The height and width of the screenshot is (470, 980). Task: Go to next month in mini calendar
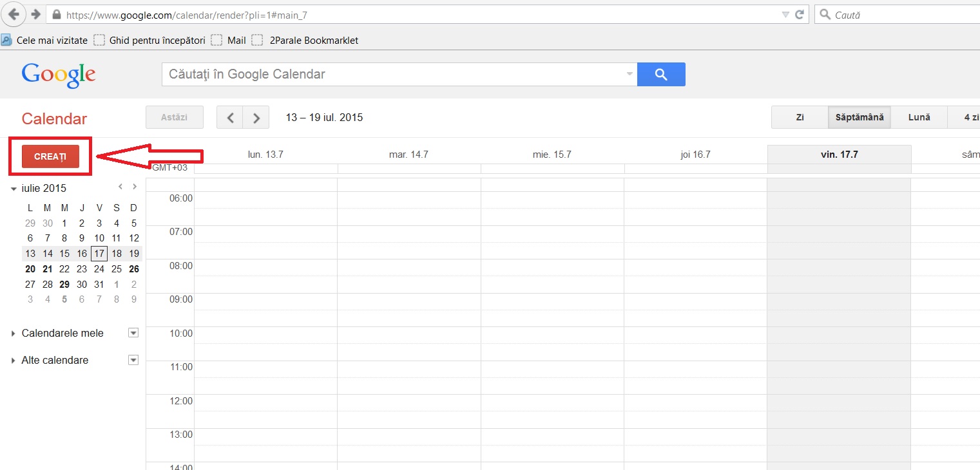pyautogui.click(x=134, y=187)
